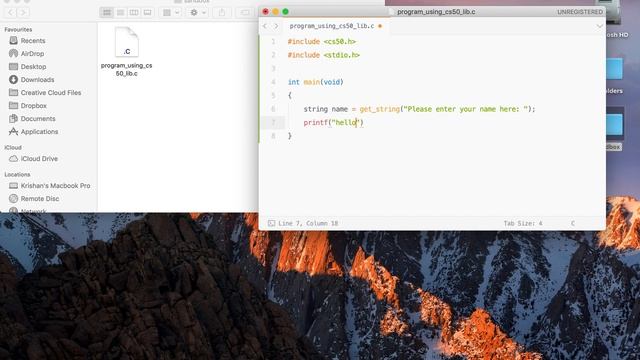Click the UNREGISTERED label in title bar
640x360 pixels.
coord(580,12)
